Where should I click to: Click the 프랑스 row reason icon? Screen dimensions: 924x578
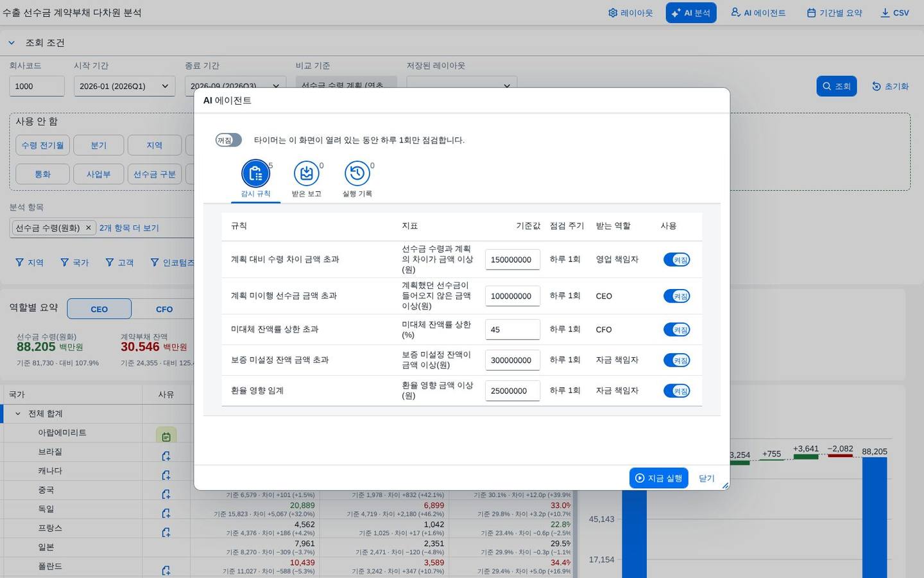166,532
